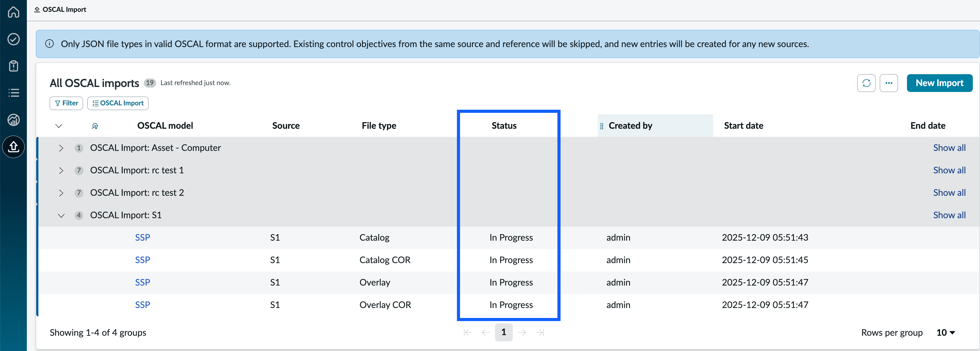Click the OSCAL Import grouping chip
980x351 pixels.
click(118, 103)
